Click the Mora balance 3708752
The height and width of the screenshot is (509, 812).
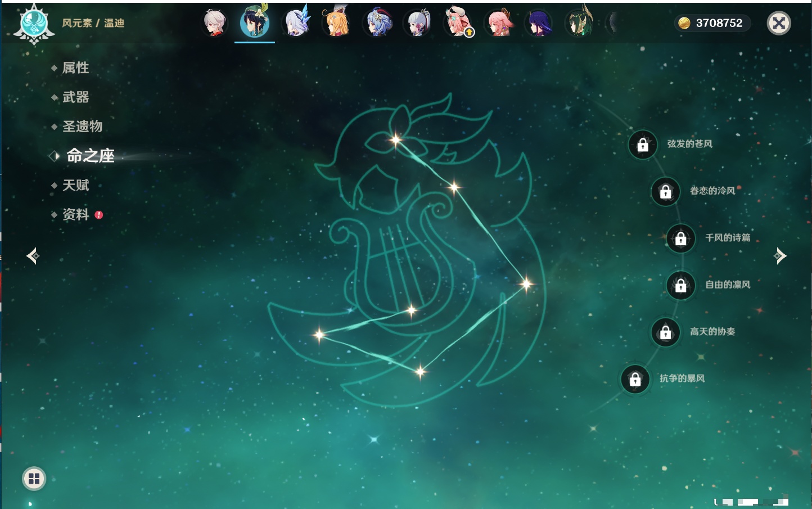coord(719,23)
